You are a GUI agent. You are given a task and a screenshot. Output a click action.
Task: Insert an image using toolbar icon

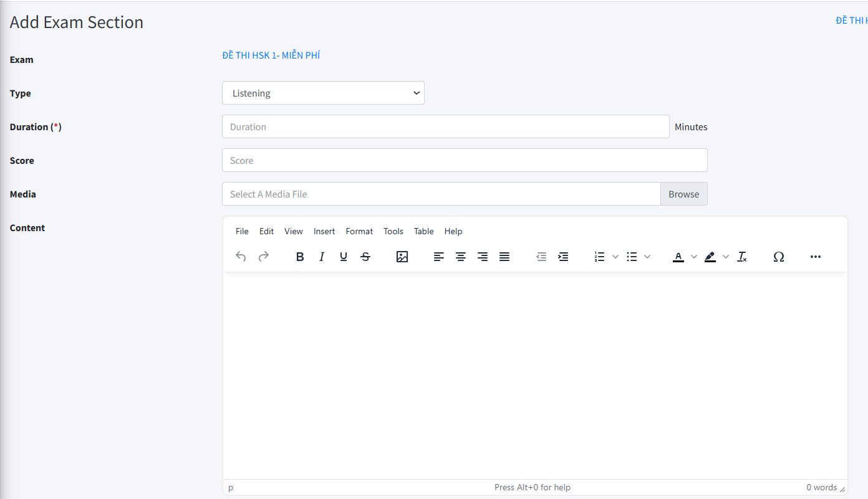click(402, 257)
